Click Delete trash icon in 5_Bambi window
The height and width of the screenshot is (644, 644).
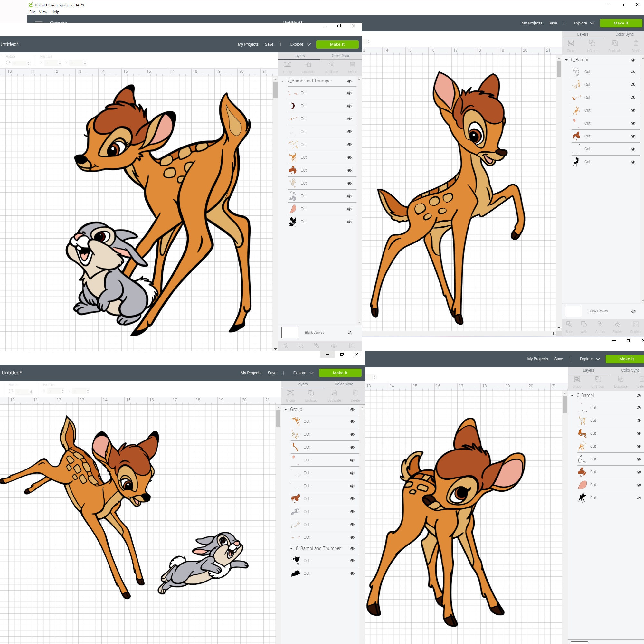(x=636, y=43)
